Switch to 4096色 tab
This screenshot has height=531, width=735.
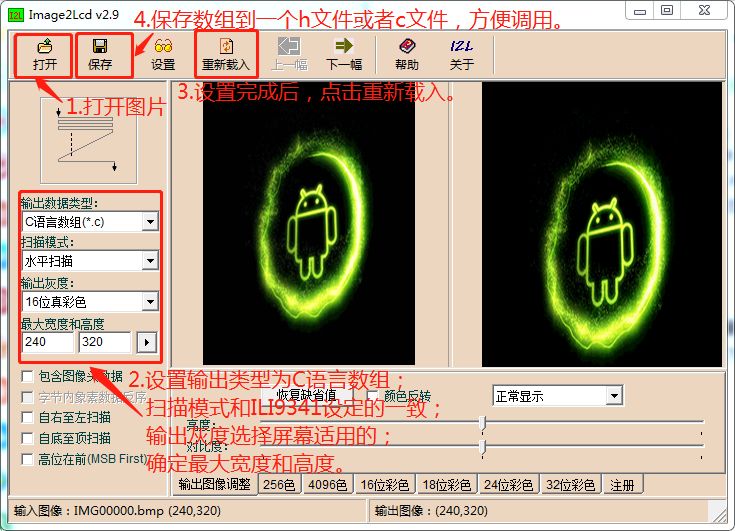328,485
